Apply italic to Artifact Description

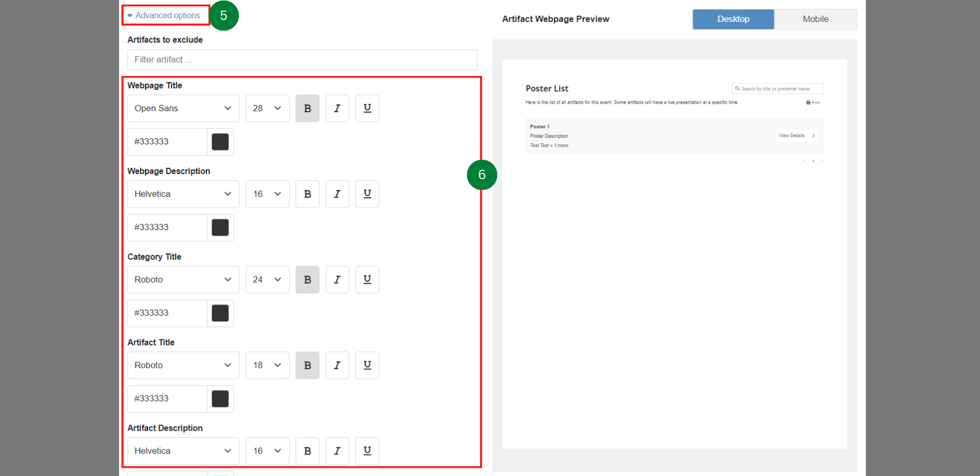pyautogui.click(x=337, y=451)
